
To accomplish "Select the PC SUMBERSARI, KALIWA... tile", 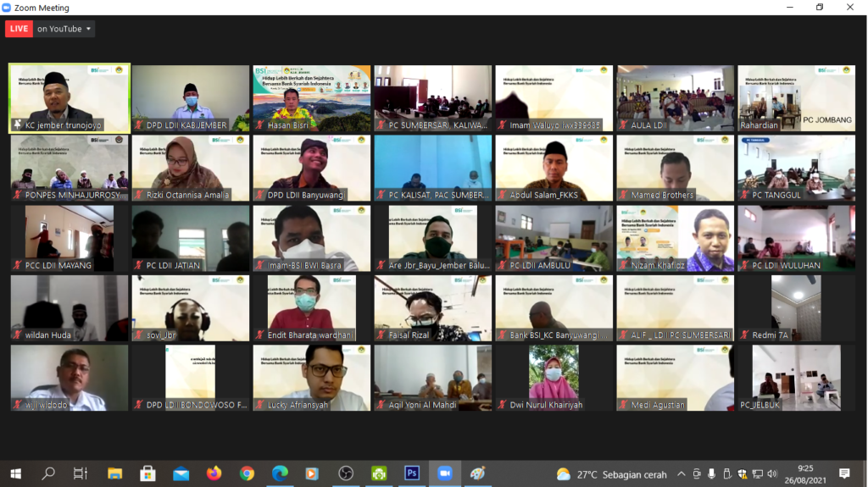I will click(x=433, y=98).
